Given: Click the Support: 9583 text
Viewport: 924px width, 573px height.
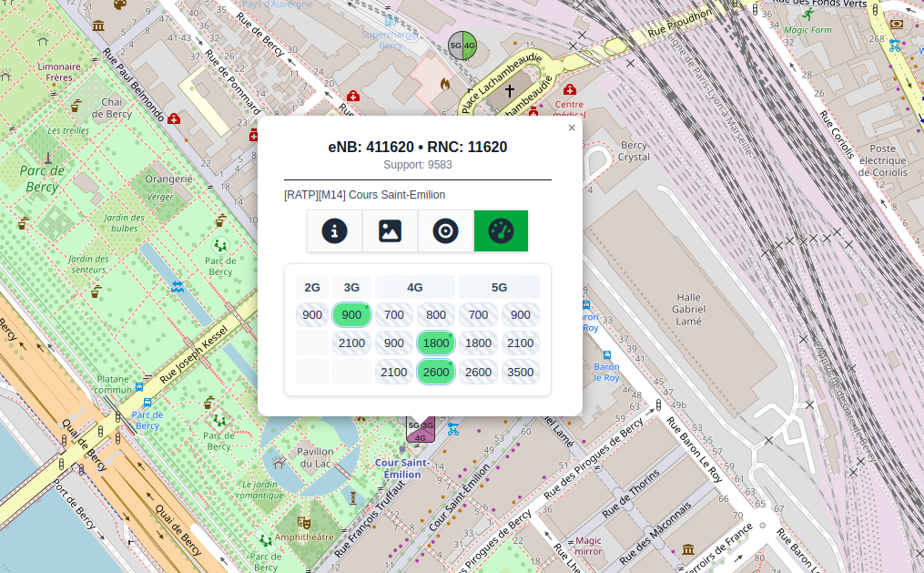Looking at the screenshot, I should point(418,165).
